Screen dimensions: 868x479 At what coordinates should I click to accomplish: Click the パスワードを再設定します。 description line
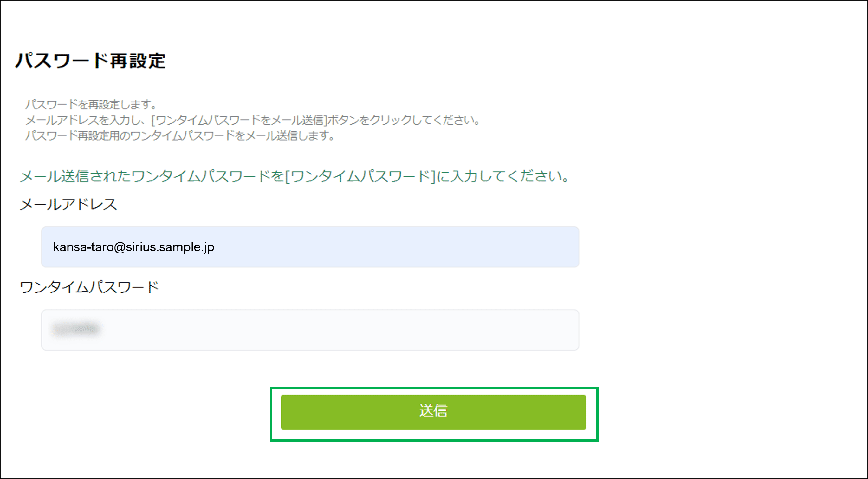[91, 104]
